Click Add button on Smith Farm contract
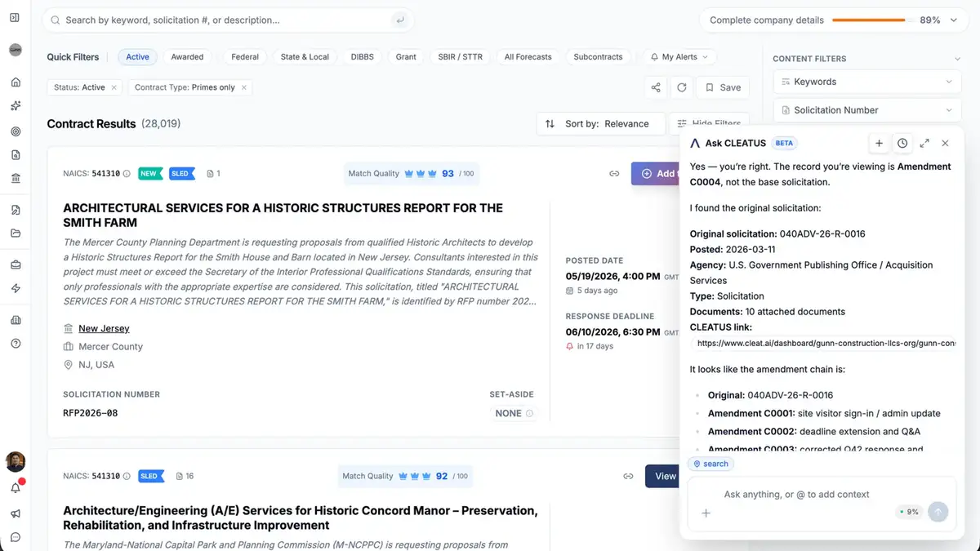 coord(656,173)
